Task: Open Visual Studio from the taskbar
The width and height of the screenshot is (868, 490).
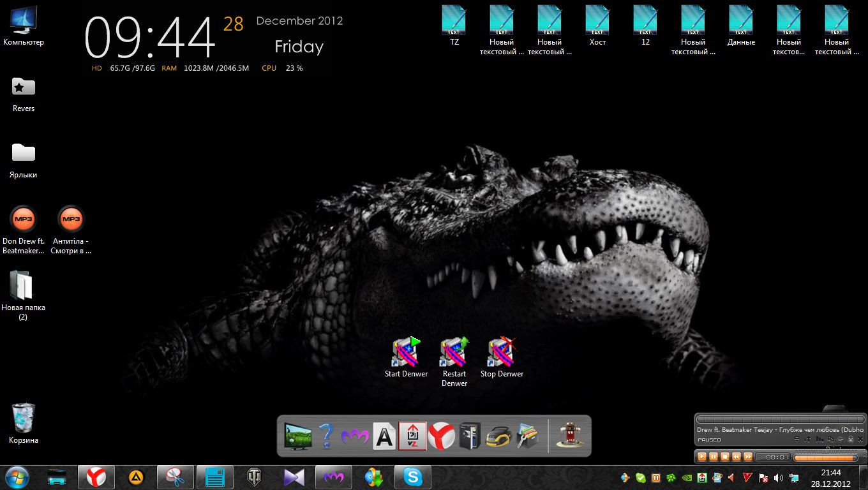Action: pos(294,477)
